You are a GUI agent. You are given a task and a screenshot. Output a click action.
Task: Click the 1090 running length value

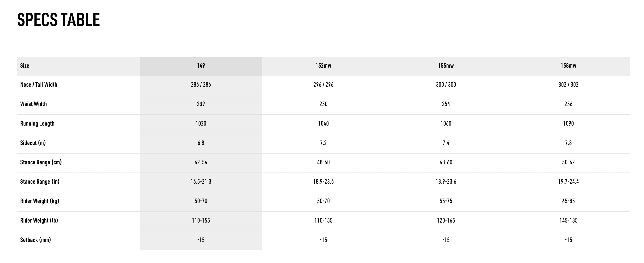point(568,124)
